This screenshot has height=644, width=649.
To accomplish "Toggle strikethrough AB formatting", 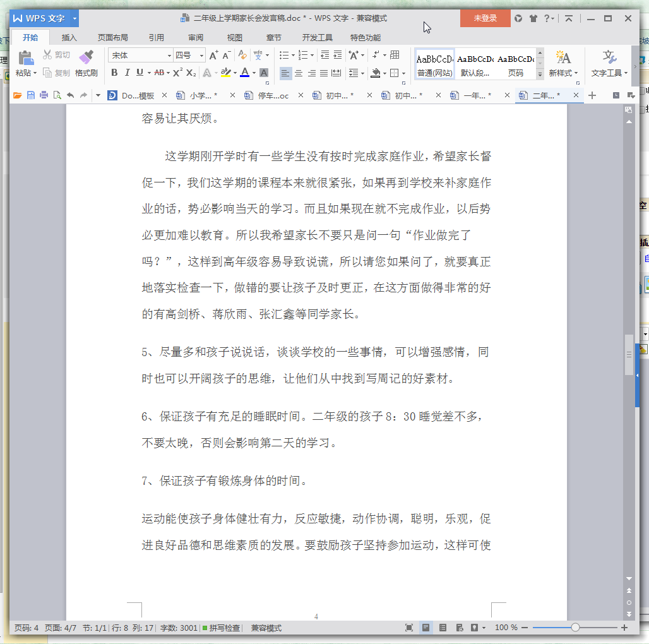I will [159, 73].
